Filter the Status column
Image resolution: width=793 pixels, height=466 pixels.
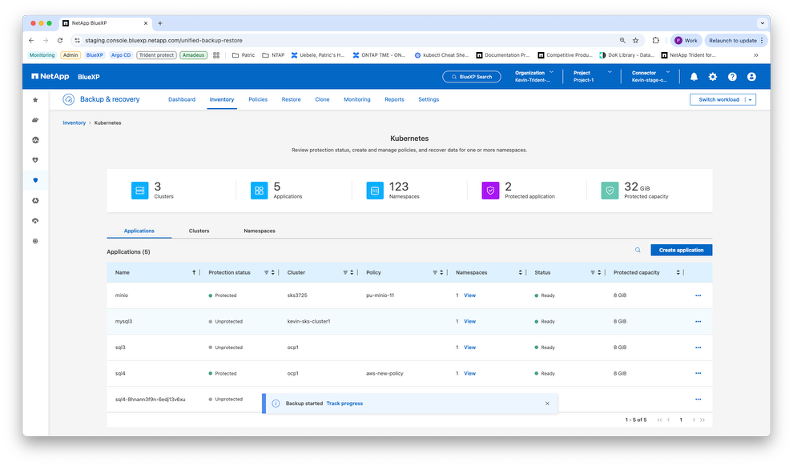[592, 273]
